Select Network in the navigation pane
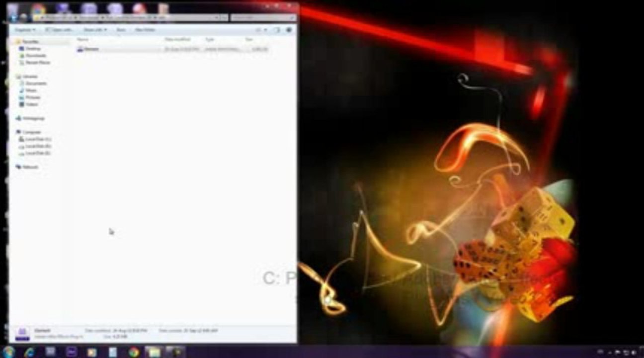This screenshot has height=358, width=644. pos(30,167)
